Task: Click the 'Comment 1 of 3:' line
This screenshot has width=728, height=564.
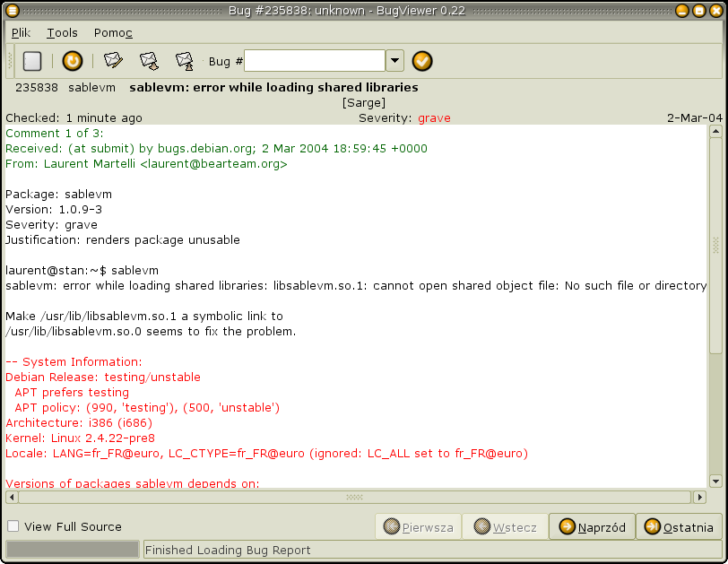Action: click(x=55, y=134)
